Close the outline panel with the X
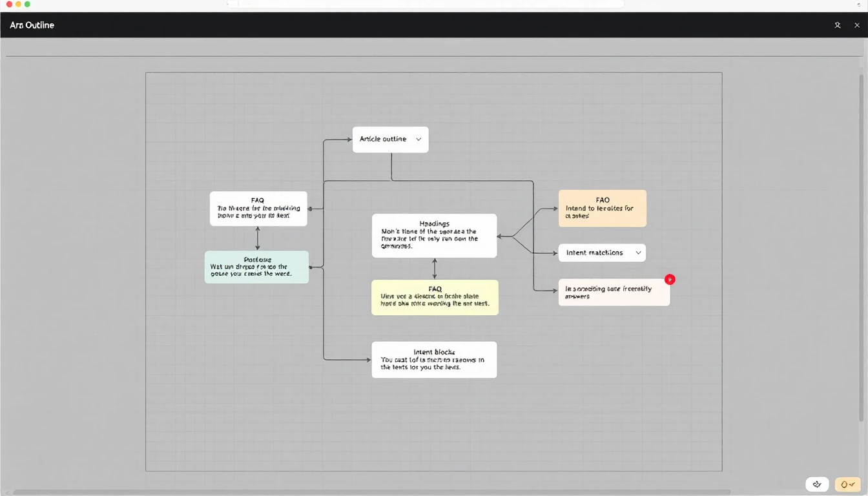The width and height of the screenshot is (868, 496). click(x=857, y=25)
